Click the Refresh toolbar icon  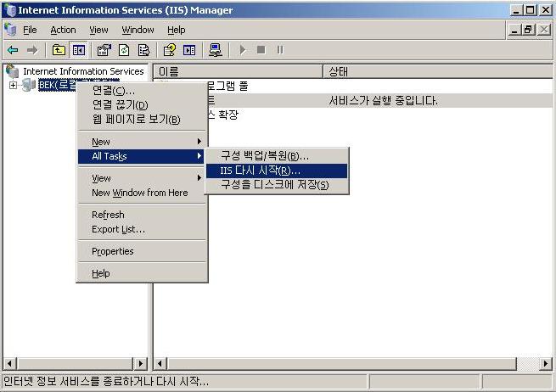click(x=124, y=50)
